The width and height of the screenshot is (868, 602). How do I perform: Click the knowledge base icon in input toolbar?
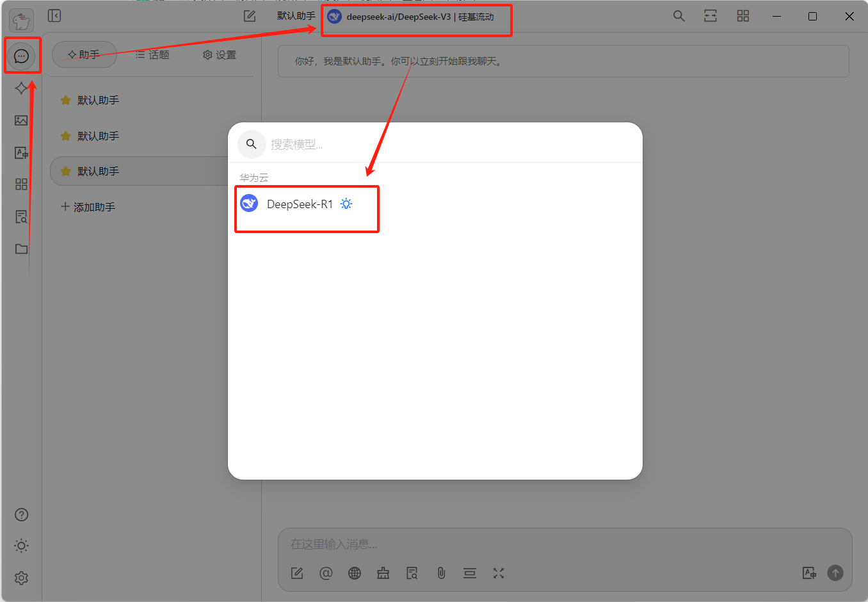[x=412, y=573]
